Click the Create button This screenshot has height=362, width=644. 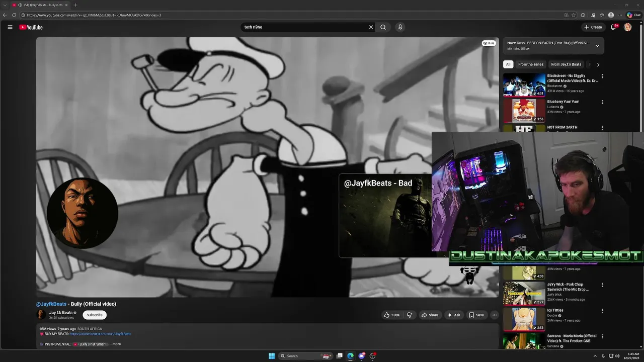pyautogui.click(x=593, y=27)
